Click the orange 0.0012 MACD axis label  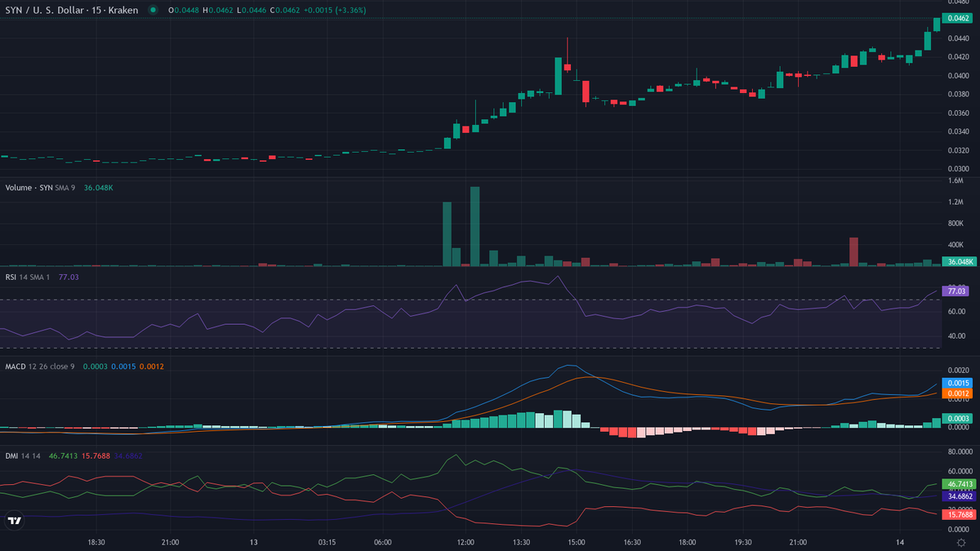click(956, 393)
